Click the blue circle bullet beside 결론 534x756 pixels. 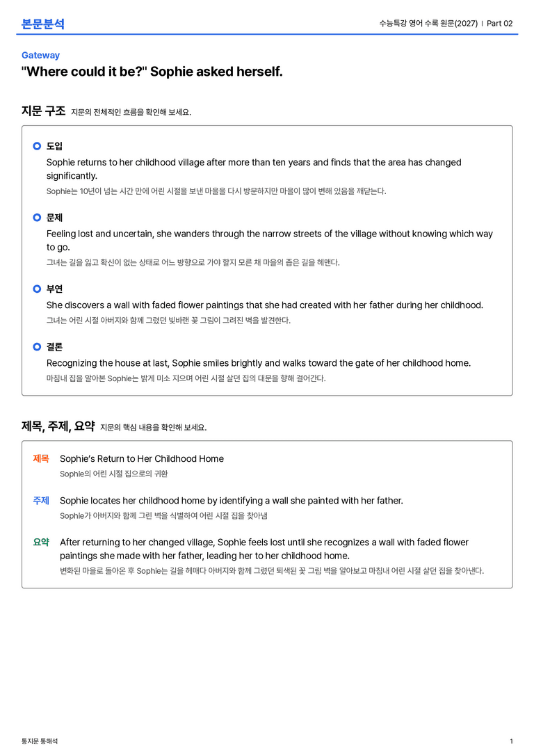click(37, 346)
